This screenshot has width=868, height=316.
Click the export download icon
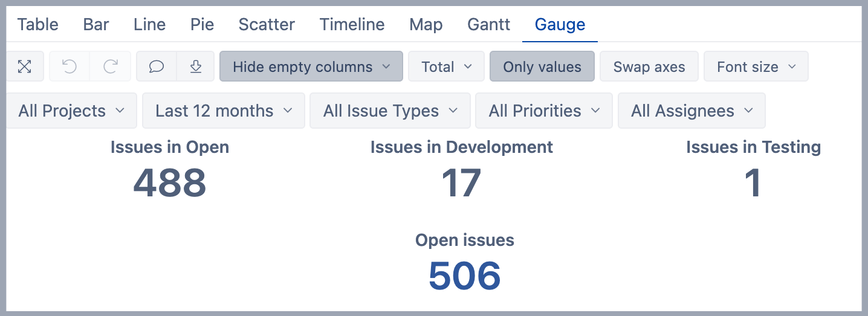[195, 66]
